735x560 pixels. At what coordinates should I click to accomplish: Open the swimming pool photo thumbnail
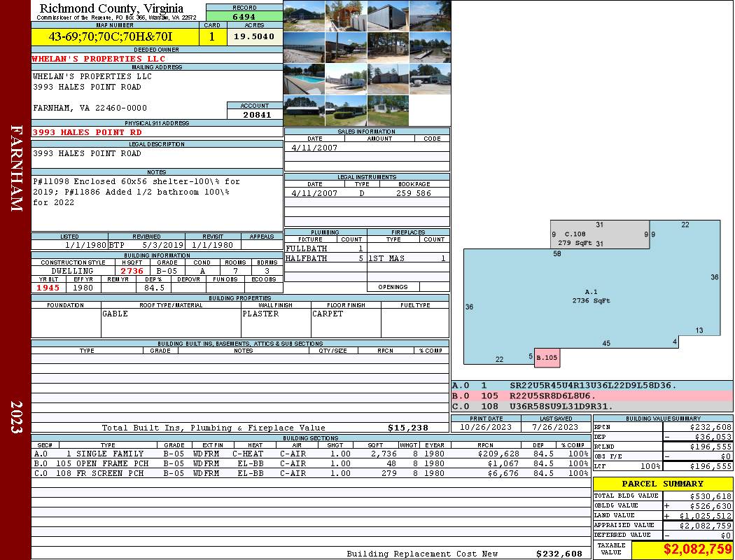click(x=304, y=79)
